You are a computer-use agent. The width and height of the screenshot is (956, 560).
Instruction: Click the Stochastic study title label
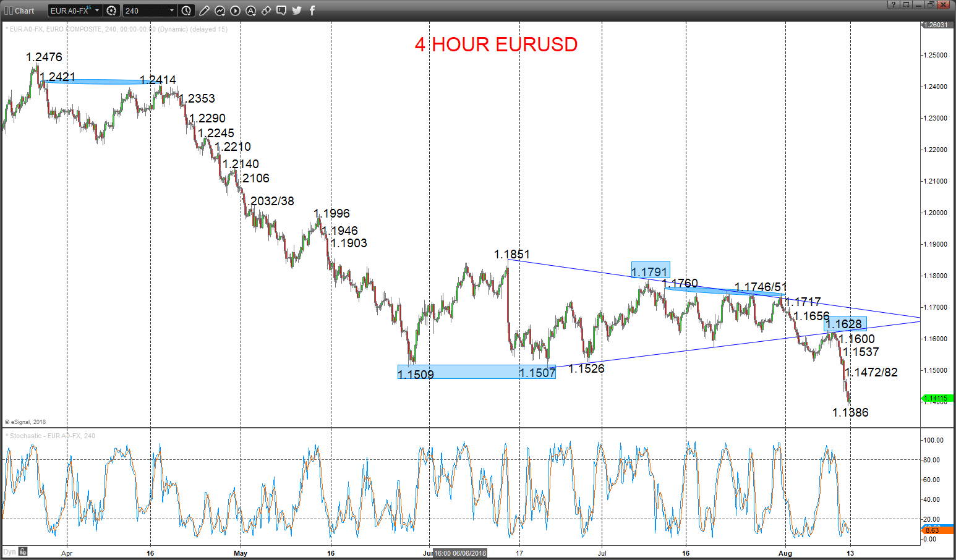(51, 436)
